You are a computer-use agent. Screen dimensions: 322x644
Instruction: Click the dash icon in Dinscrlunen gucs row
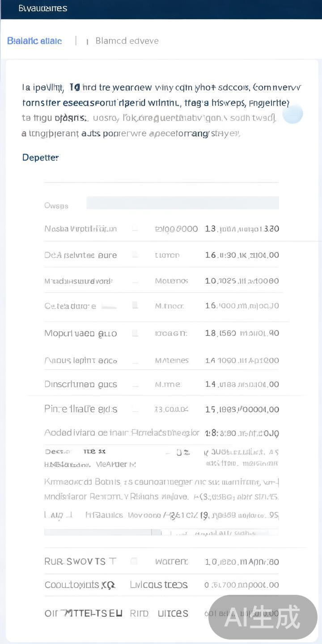click(x=135, y=385)
